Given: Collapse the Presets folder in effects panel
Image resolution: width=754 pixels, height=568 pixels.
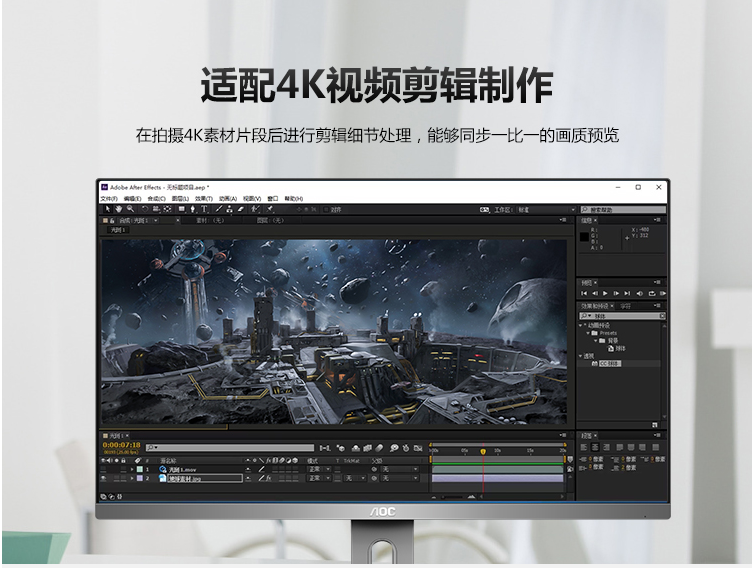Looking at the screenshot, I should click(x=590, y=333).
